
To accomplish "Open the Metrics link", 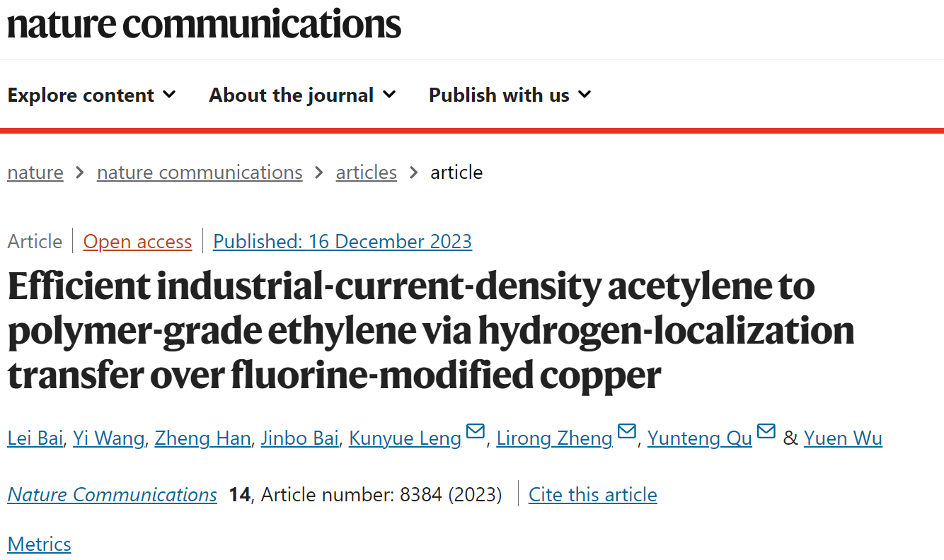I will point(40,544).
